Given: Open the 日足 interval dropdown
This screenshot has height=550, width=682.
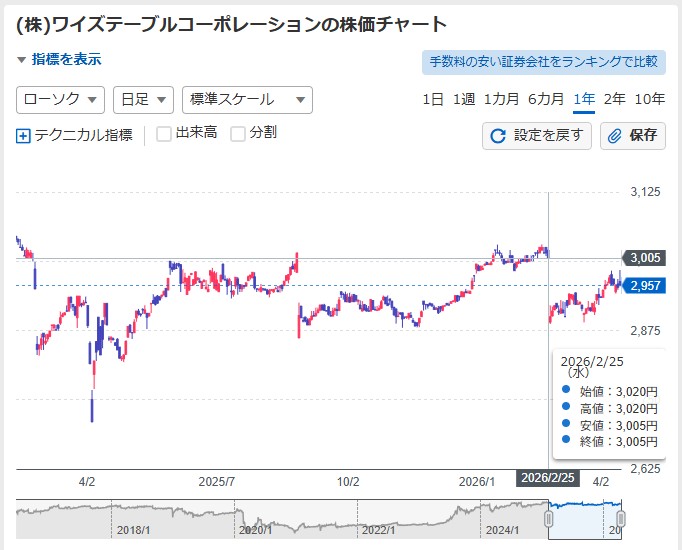Looking at the screenshot, I should point(144,100).
